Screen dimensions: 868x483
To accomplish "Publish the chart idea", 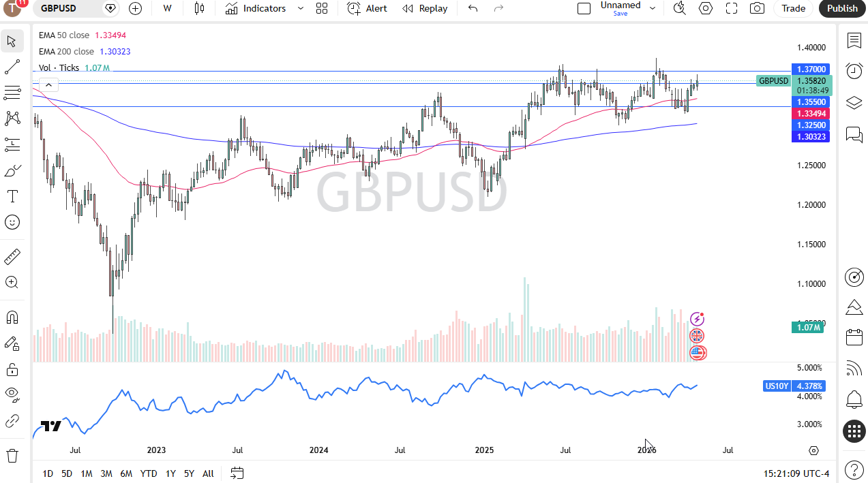I will click(x=842, y=8).
